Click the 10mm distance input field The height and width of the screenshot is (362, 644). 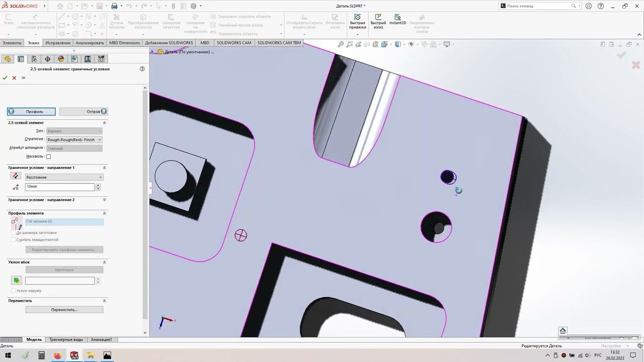click(x=59, y=187)
